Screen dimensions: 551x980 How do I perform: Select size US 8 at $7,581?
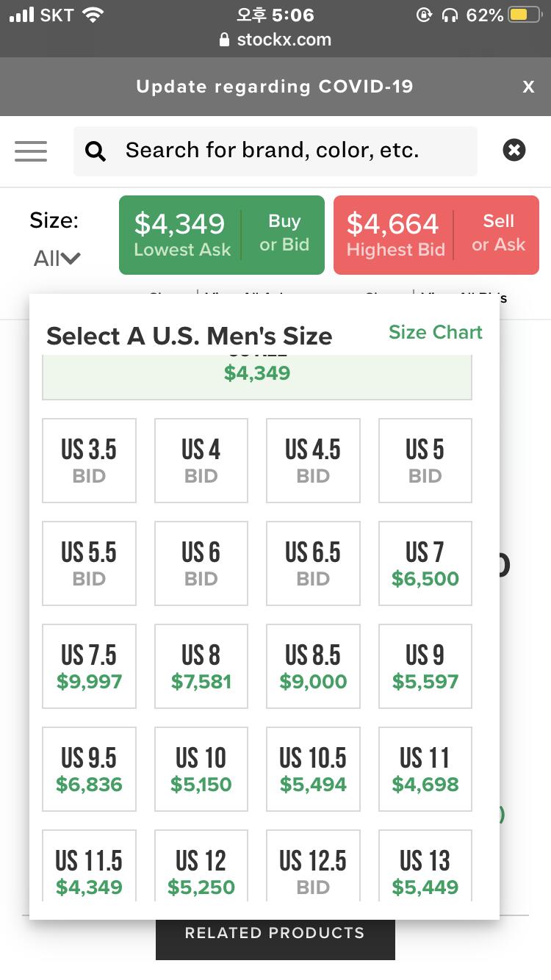(x=201, y=666)
